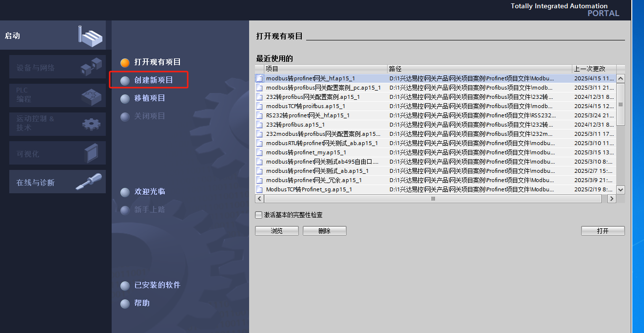
Task: Select the 移植项目 option
Action: (150, 98)
